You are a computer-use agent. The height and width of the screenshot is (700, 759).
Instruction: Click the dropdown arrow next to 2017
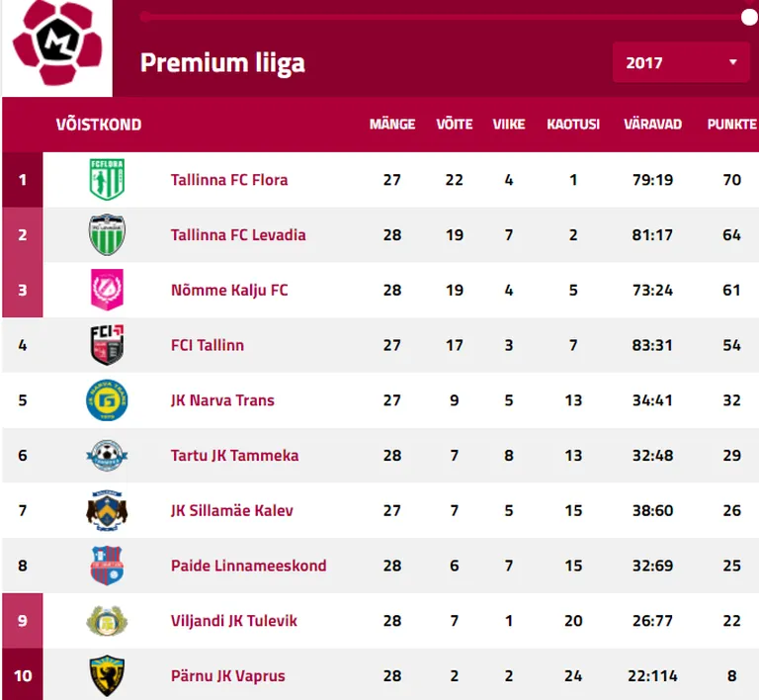click(733, 62)
